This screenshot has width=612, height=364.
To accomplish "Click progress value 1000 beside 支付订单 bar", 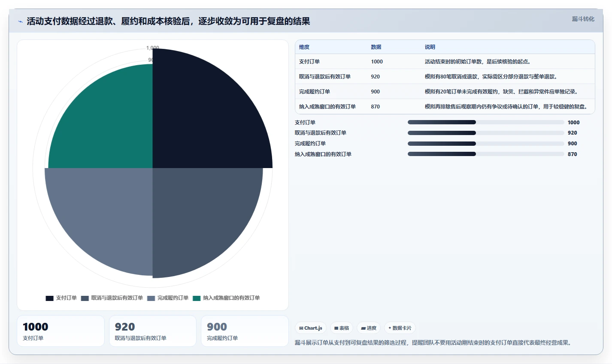I will click(573, 123).
